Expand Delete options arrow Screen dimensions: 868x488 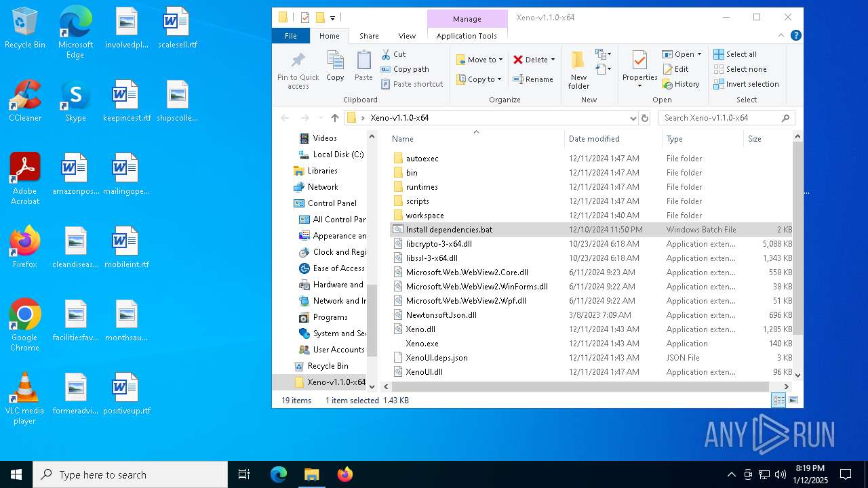(553, 60)
